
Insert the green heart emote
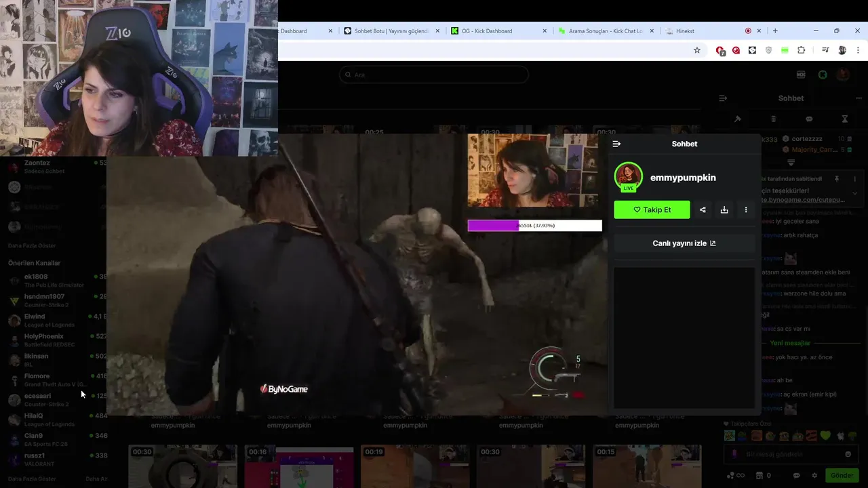click(x=825, y=436)
